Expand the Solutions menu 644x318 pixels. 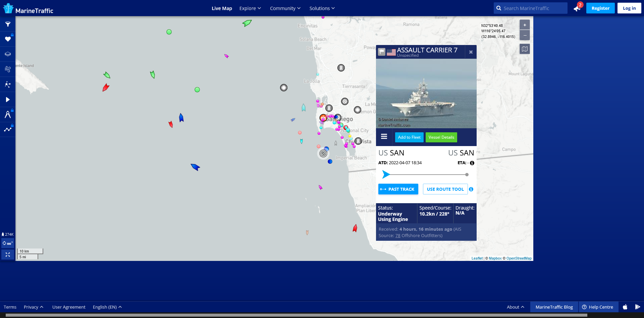coord(322,8)
